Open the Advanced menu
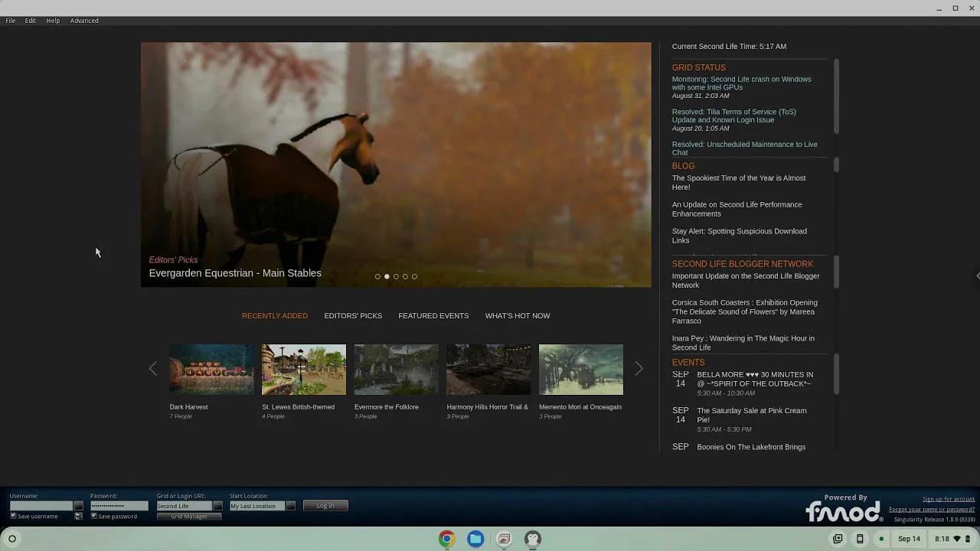 click(84, 21)
